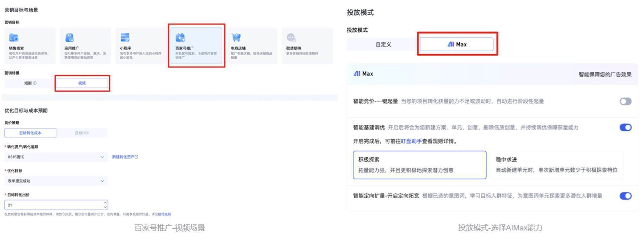Choose the 应用推广 app promotion icon

[69, 38]
